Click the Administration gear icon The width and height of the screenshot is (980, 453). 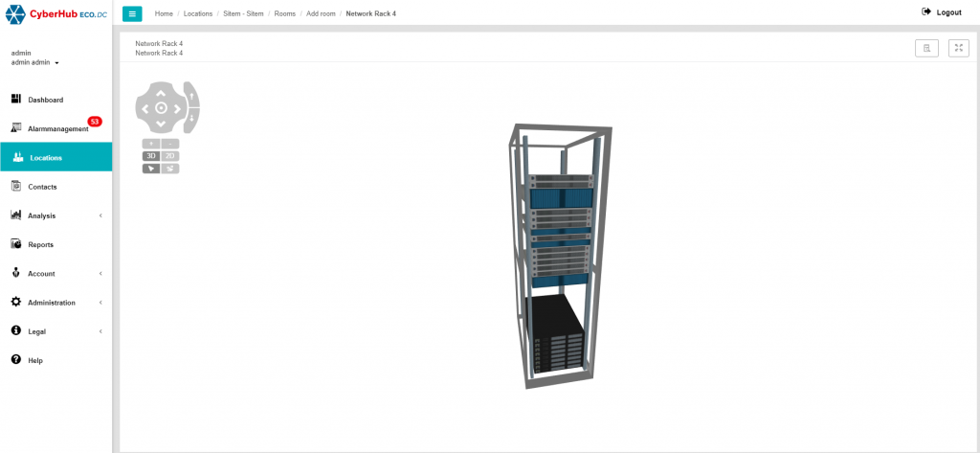click(16, 302)
